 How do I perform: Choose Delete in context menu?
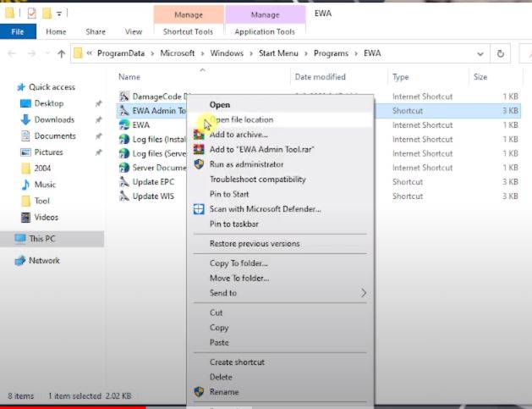pos(280,377)
